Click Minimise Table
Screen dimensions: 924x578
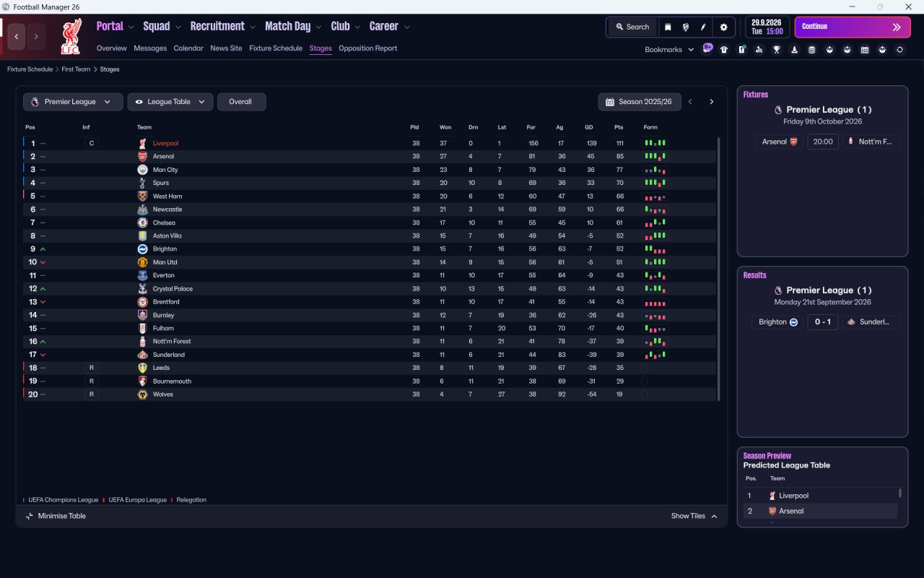tap(56, 516)
